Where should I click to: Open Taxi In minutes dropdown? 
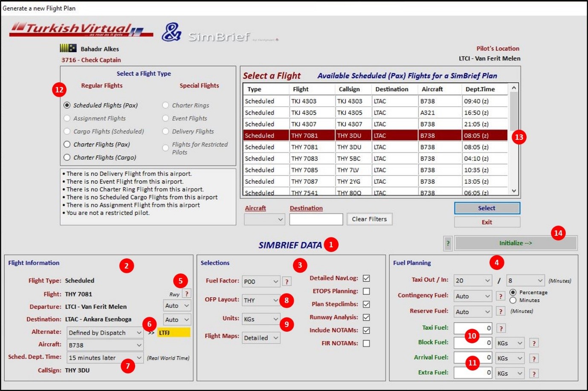coord(525,280)
